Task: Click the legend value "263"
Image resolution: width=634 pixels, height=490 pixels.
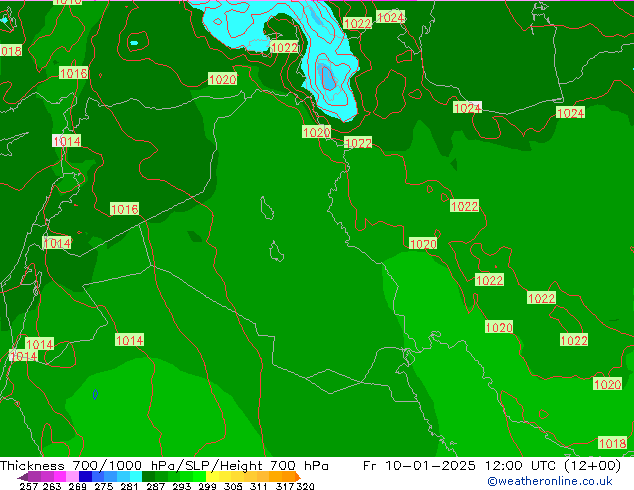Action: click(52, 486)
